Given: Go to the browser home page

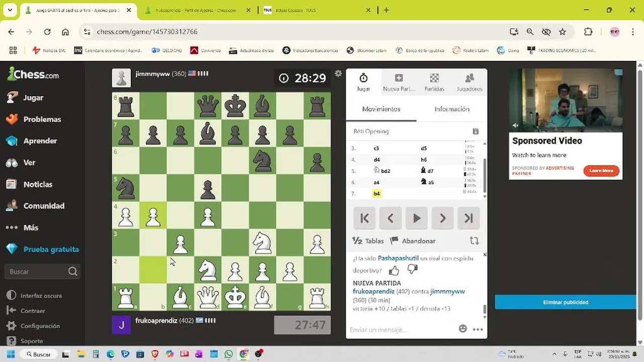Looking at the screenshot, I should pos(65,32).
